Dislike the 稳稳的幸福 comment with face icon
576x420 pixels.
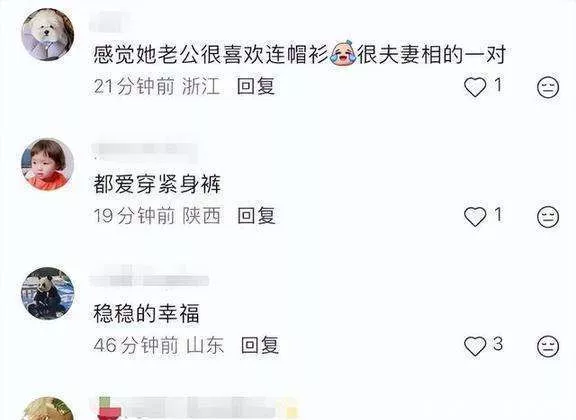click(548, 346)
